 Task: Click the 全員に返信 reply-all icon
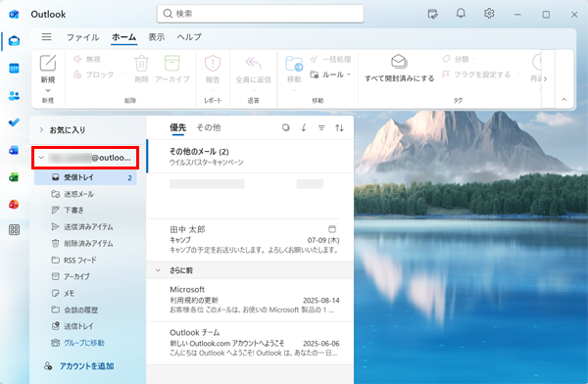click(253, 63)
